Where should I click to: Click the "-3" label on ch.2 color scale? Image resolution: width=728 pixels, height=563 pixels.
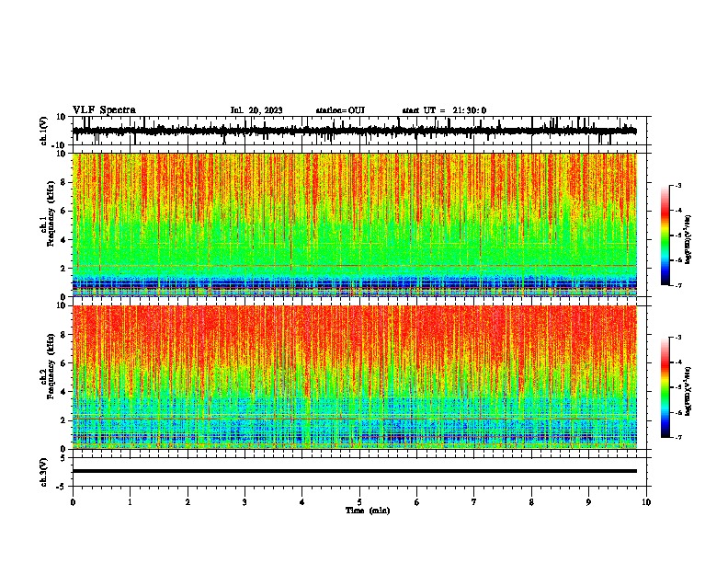[678, 338]
